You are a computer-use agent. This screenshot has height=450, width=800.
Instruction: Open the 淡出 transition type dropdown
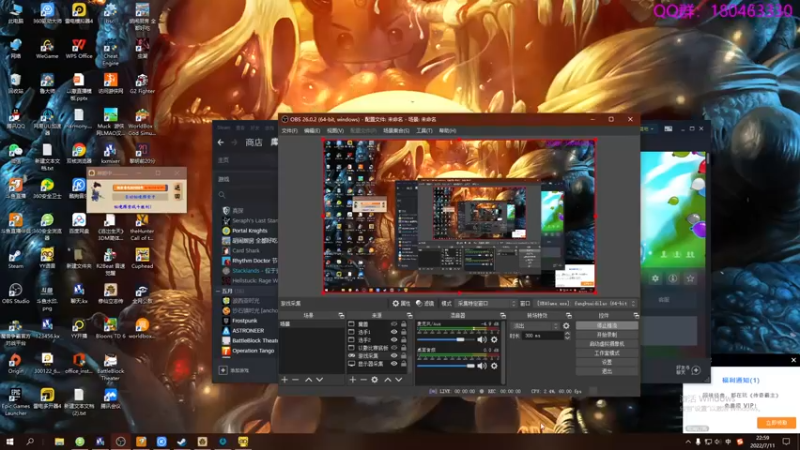point(535,326)
